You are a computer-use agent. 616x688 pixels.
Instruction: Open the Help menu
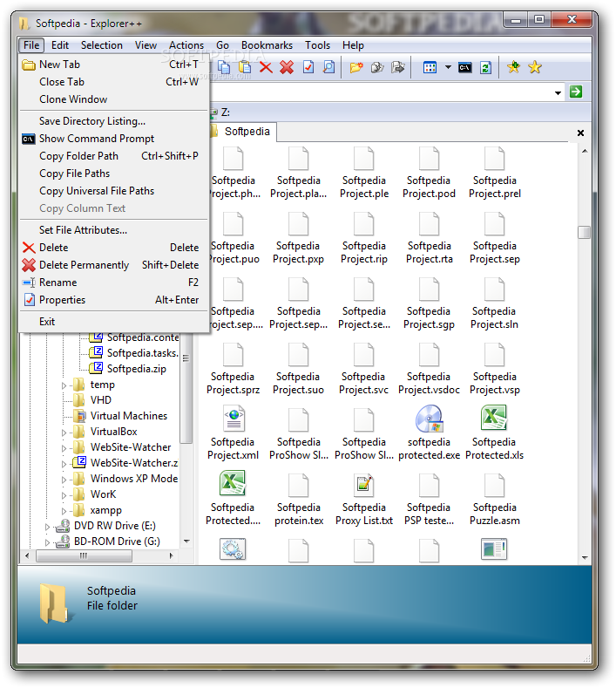353,45
